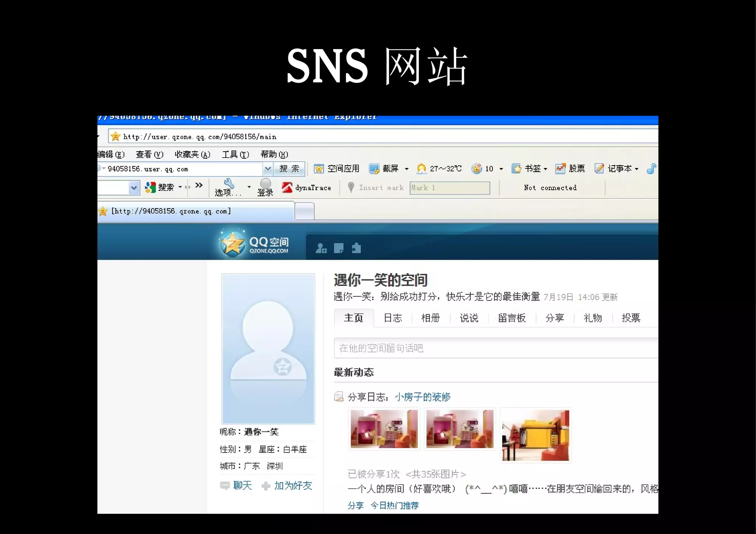Expand the dropdown arrow next to 选项
Viewport: 756px width, 534px height.
coord(249,187)
